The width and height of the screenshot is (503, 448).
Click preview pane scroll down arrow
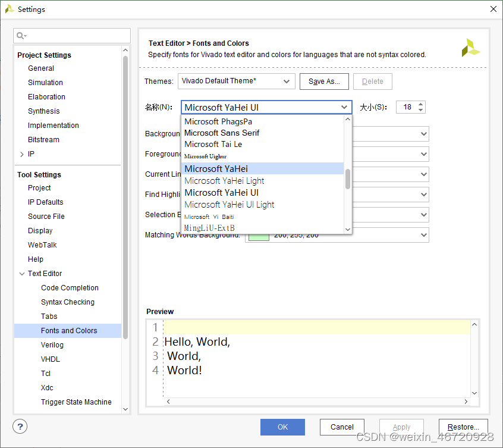pos(474,393)
